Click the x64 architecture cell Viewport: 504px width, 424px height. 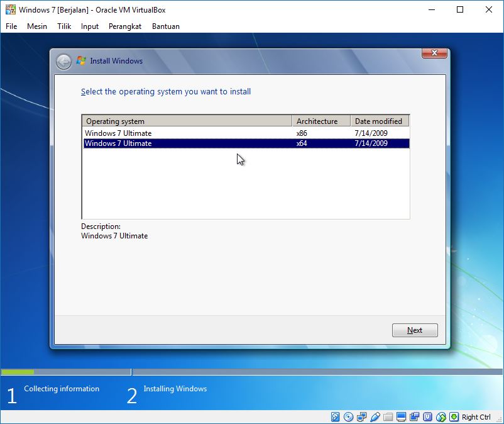click(x=302, y=143)
